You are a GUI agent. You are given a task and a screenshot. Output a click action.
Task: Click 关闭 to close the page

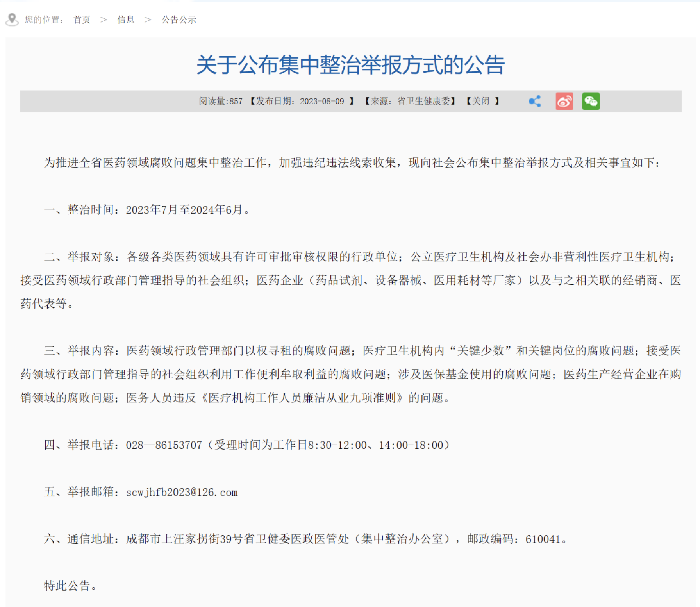(480, 102)
